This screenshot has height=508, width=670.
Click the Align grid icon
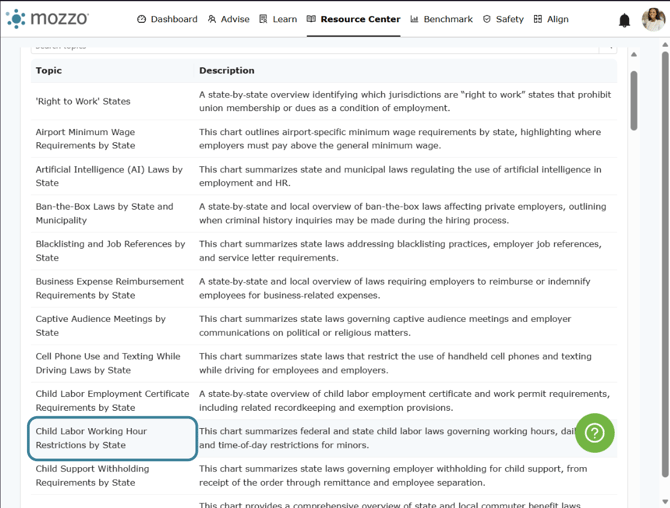pos(538,19)
